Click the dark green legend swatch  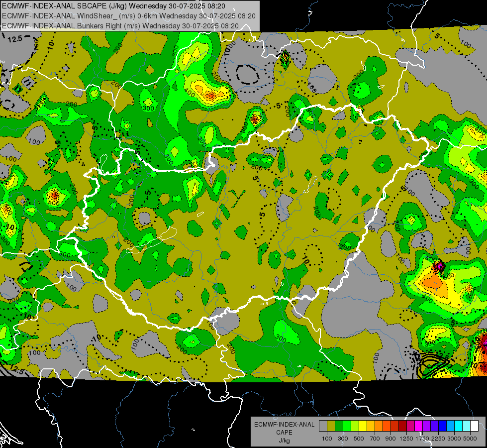(x=339, y=426)
